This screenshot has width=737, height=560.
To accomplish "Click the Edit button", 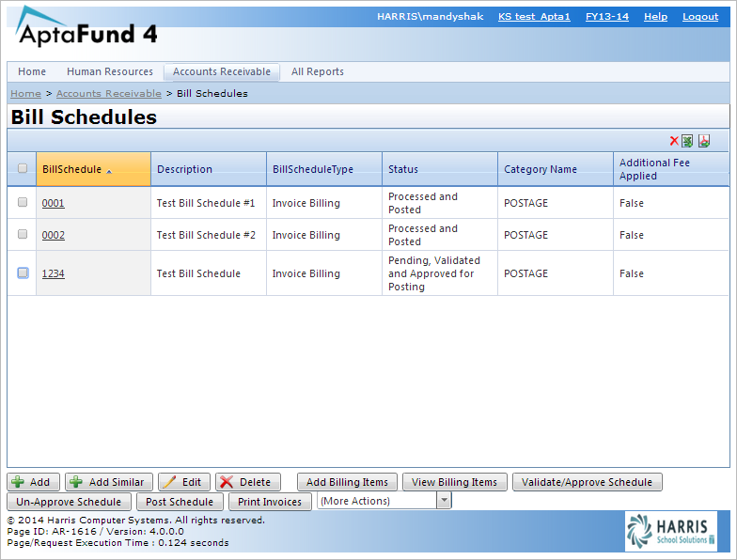I will click(184, 482).
